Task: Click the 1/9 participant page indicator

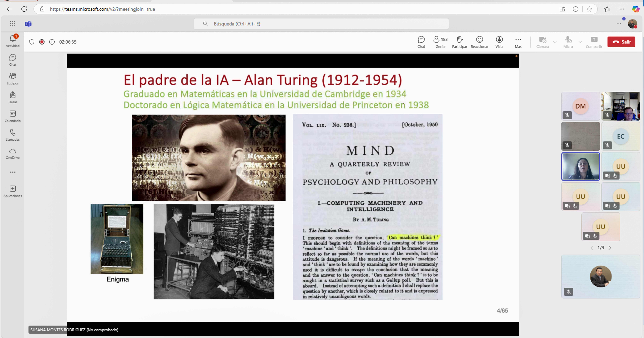Action: 601,248
